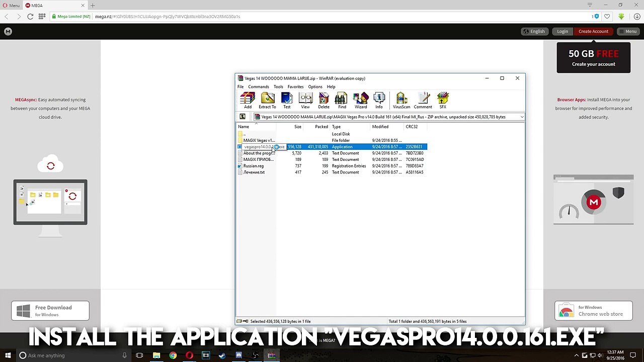Screen dimensions: 644x362
Task: Go up one folder level in WinRAR
Action: coord(243,117)
